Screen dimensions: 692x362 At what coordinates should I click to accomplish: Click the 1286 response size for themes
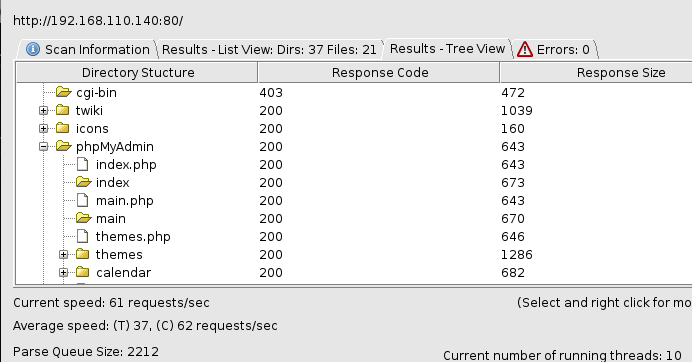(517, 255)
